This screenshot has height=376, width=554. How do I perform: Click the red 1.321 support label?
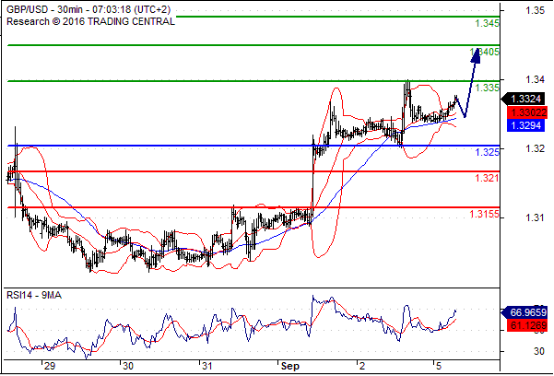point(487,178)
